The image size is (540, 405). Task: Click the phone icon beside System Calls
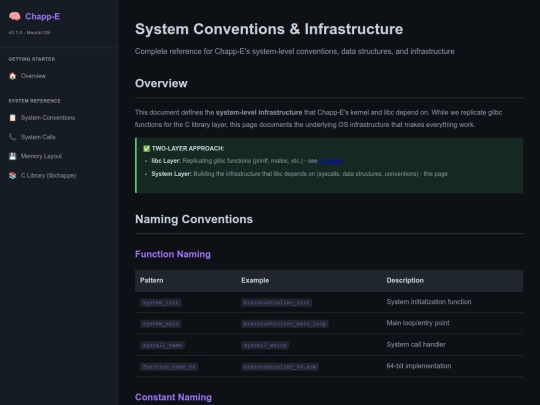[13, 137]
